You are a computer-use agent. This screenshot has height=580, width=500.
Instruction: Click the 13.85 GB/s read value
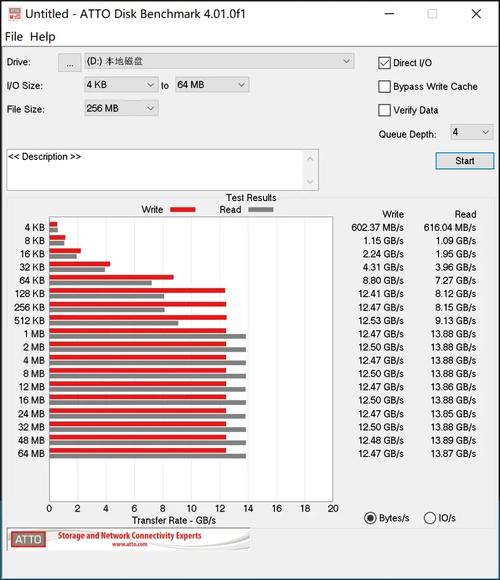pos(453,414)
